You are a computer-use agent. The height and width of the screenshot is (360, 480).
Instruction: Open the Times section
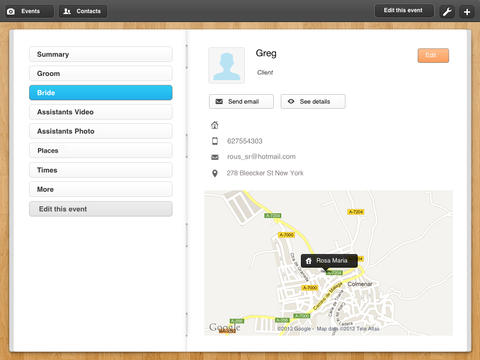click(101, 170)
